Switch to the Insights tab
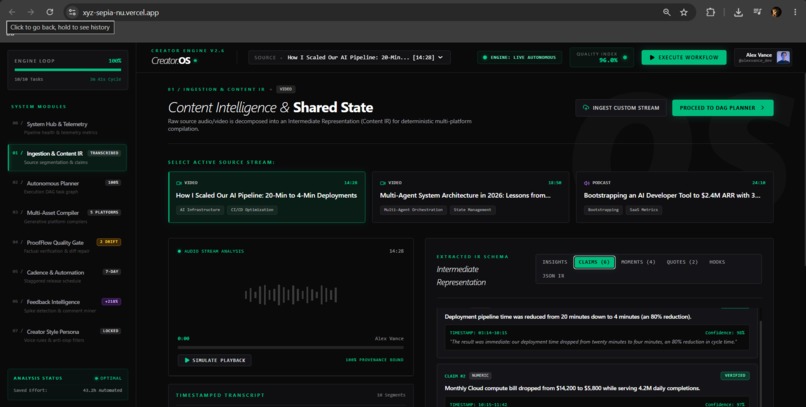The image size is (806, 407). pyautogui.click(x=555, y=262)
